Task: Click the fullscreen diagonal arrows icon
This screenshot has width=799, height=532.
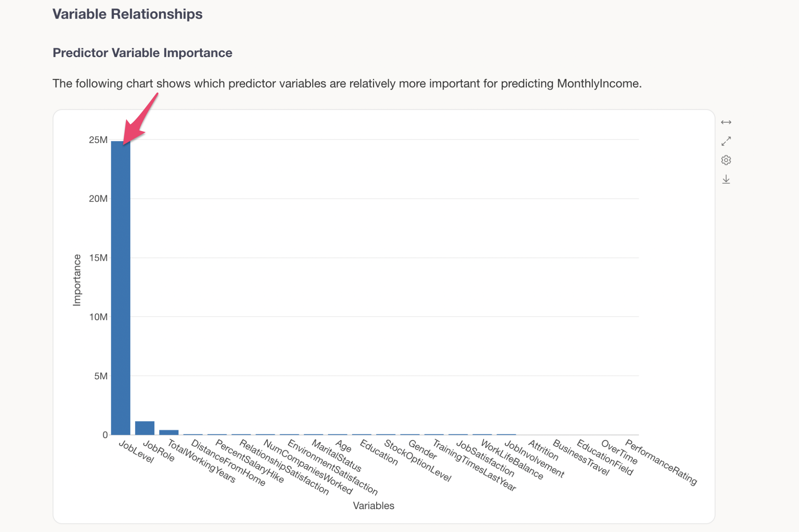Action: click(725, 141)
